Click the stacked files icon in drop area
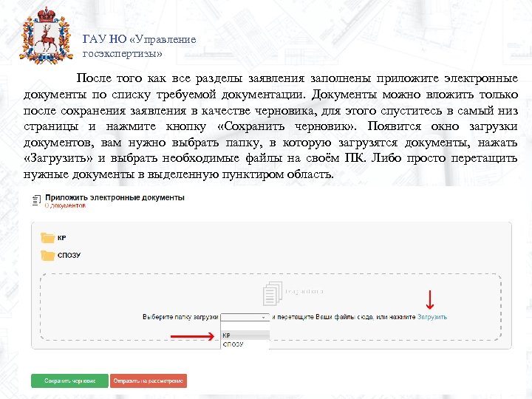Viewport: 532px width, 399px height. 273,293
